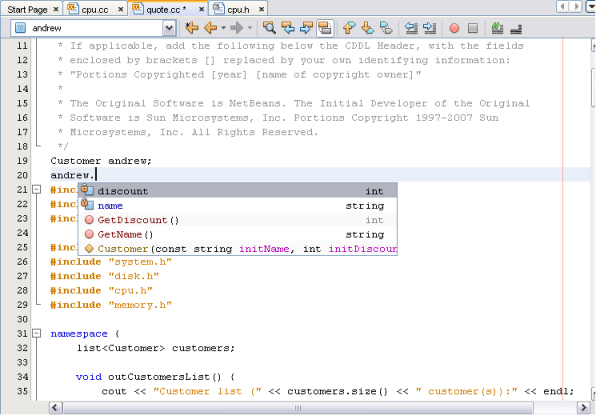Choose GetDiscount() in code completion popup
600x420 pixels.
click(138, 220)
